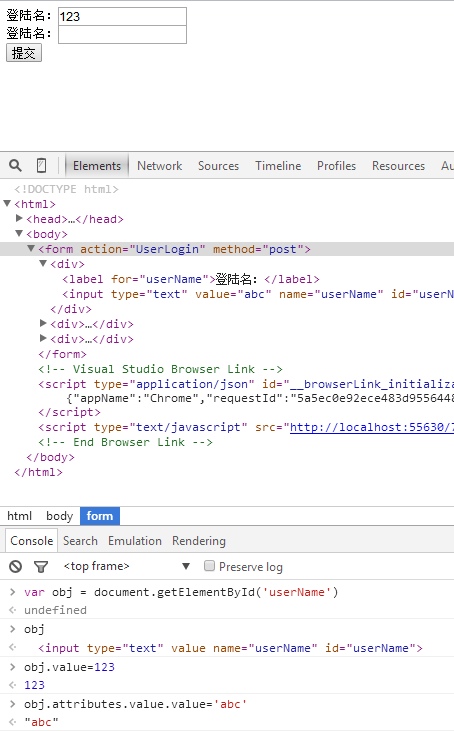Screen dimensions: 454x731
Task: Collapse the form UserLogin node
Action: click(31, 248)
